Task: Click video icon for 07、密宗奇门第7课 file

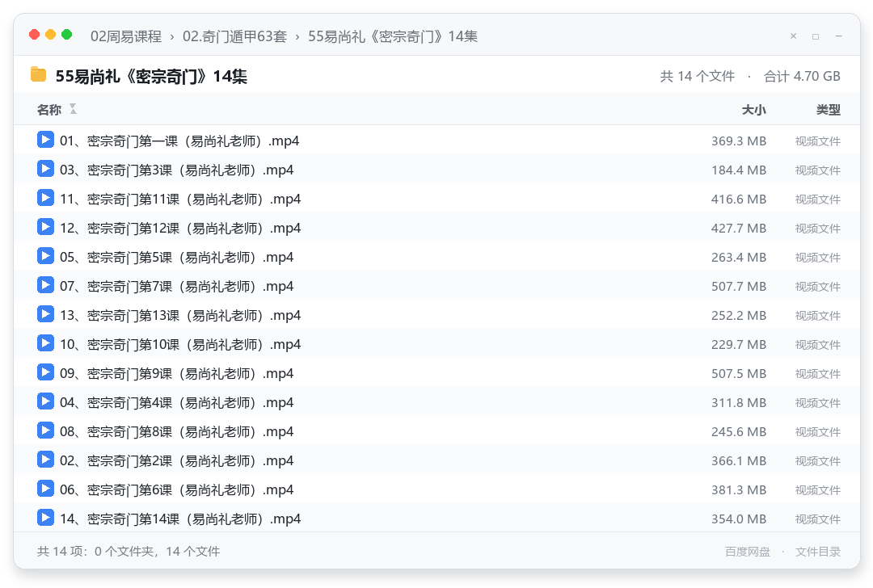Action: click(x=45, y=285)
